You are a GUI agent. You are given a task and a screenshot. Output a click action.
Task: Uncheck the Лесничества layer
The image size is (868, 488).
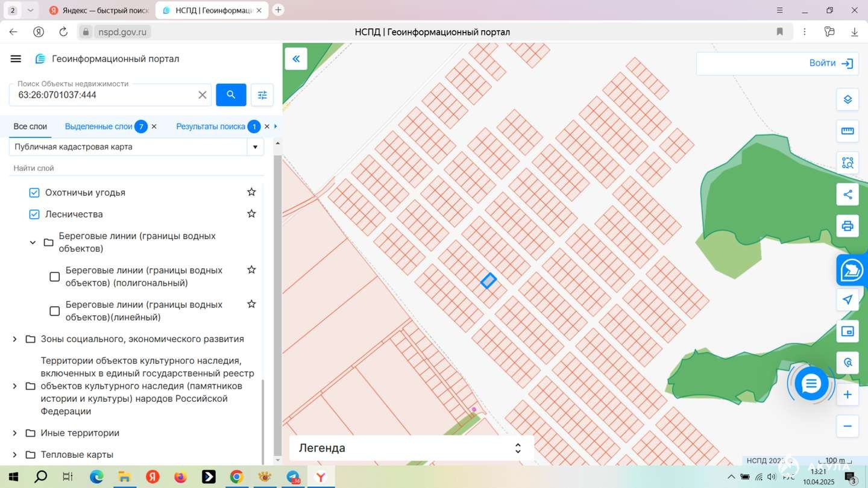34,214
